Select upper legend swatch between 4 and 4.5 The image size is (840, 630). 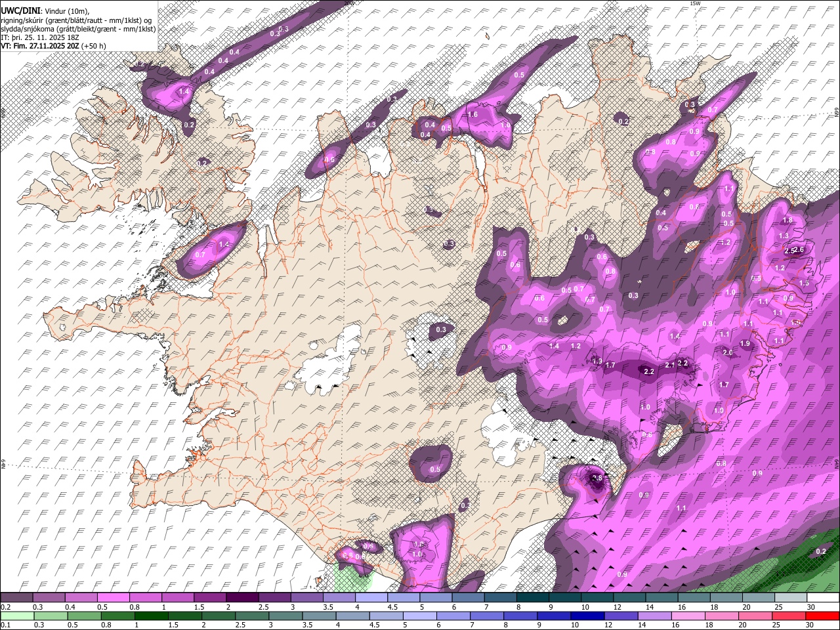(x=371, y=597)
